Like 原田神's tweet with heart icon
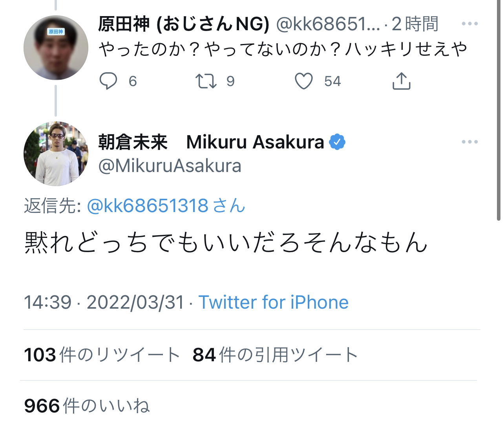The image size is (504, 430). coord(303,81)
